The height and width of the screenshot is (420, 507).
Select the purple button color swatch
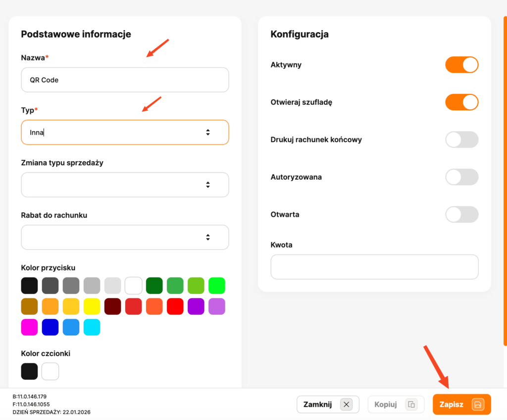tap(196, 306)
